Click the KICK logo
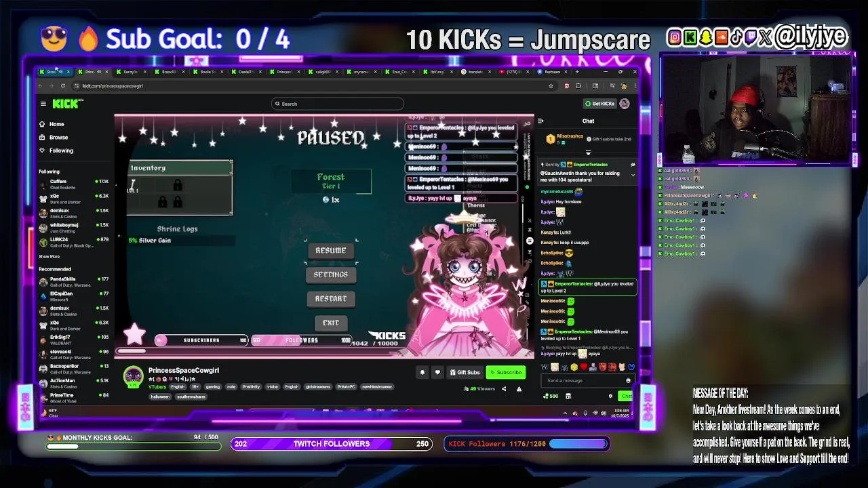868x488 pixels. pyautogui.click(x=67, y=104)
